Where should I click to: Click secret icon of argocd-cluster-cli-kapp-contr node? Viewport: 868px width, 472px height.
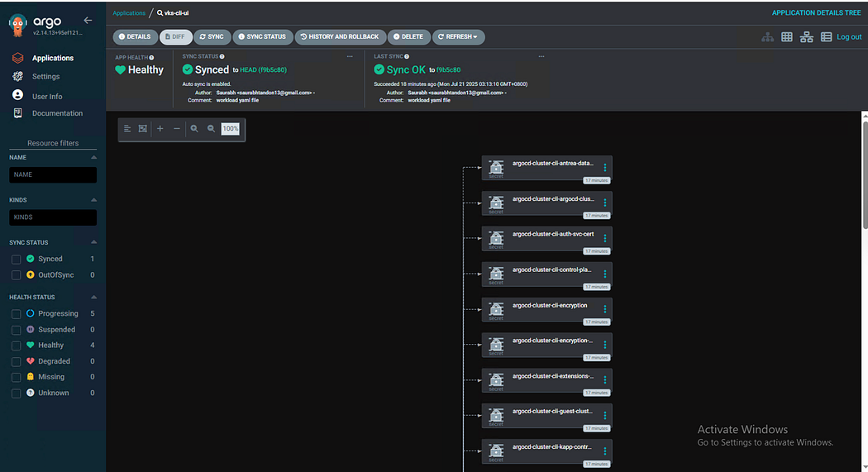(x=496, y=451)
